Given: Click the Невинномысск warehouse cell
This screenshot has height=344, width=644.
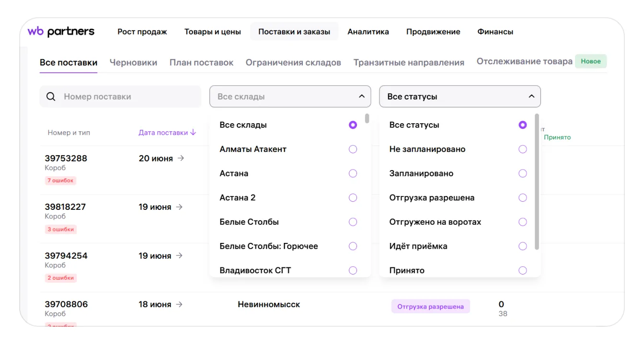Looking at the screenshot, I should pos(269,304).
